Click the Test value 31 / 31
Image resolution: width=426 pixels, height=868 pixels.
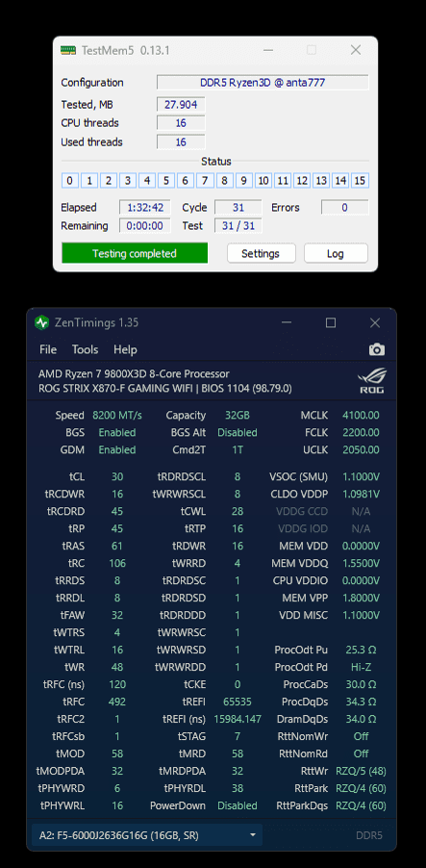coord(238,226)
